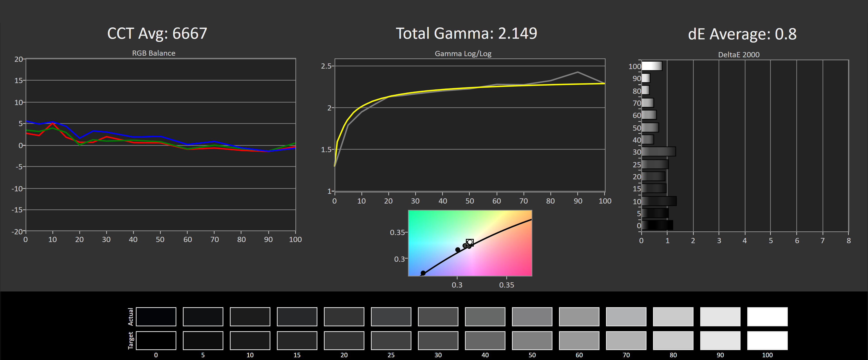Click the gamma peak at the 90 stimulus
The height and width of the screenshot is (360, 868).
pos(578,72)
